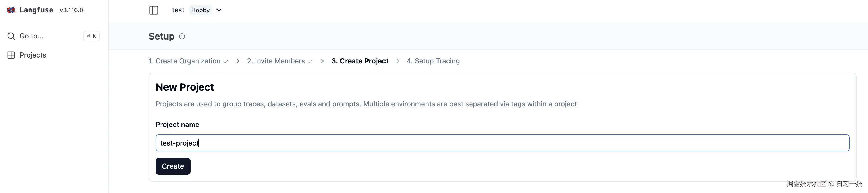868x193 pixels.
Task: Click the checkmark next to Create Organization
Action: tap(226, 62)
